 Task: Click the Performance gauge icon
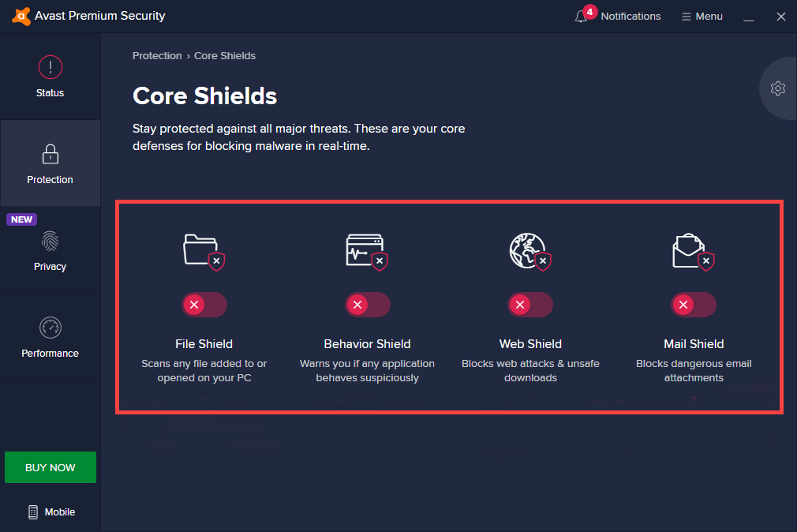(50, 328)
